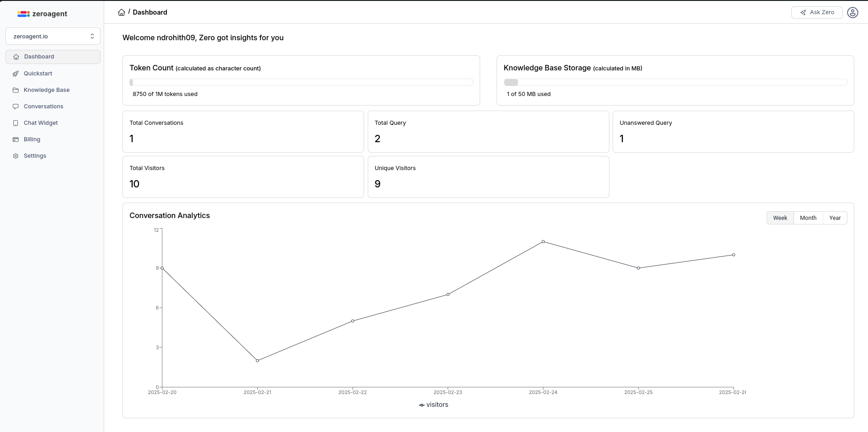The width and height of the screenshot is (868, 432).
Task: Select the Knowledge Base folder icon
Action: click(16, 90)
